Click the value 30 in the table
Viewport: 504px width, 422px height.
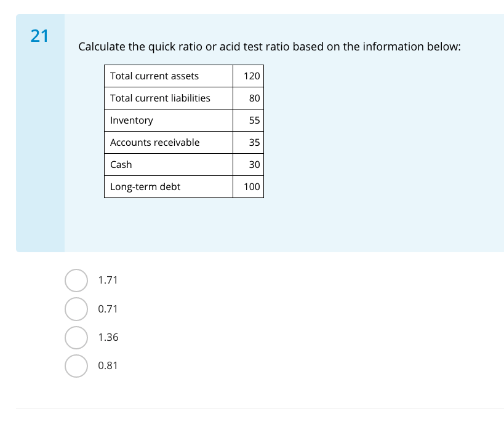[x=255, y=165]
